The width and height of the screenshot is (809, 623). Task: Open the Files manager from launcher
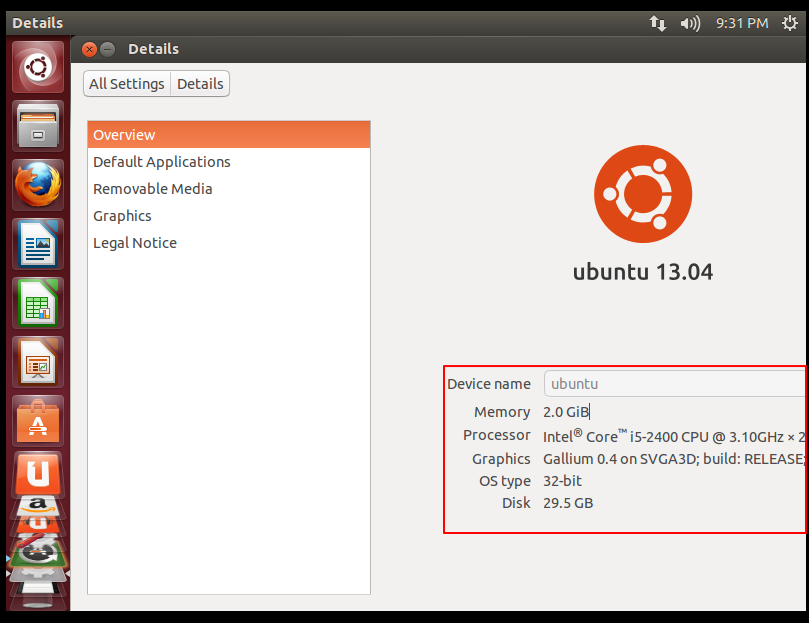(38, 126)
